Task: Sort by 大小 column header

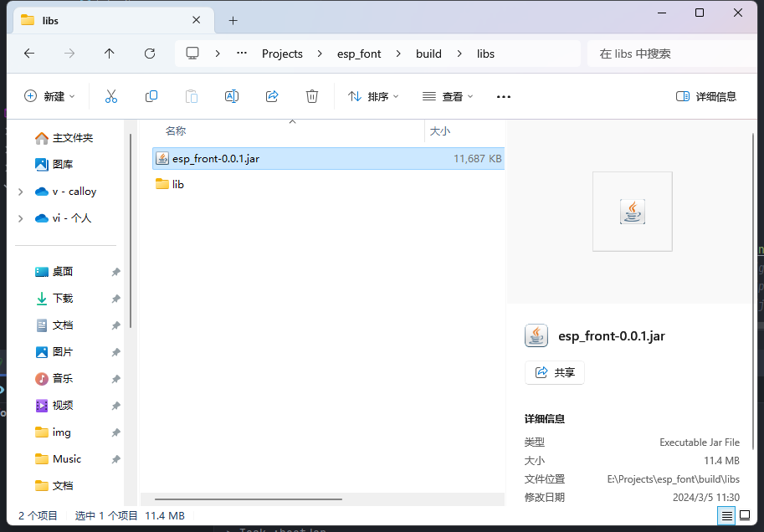Action: click(x=440, y=131)
